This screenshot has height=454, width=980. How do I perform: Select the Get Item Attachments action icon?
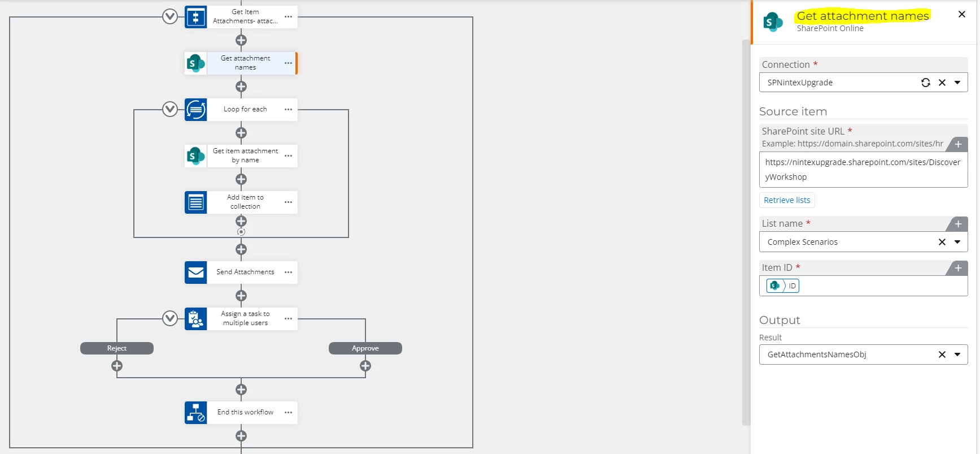click(195, 16)
